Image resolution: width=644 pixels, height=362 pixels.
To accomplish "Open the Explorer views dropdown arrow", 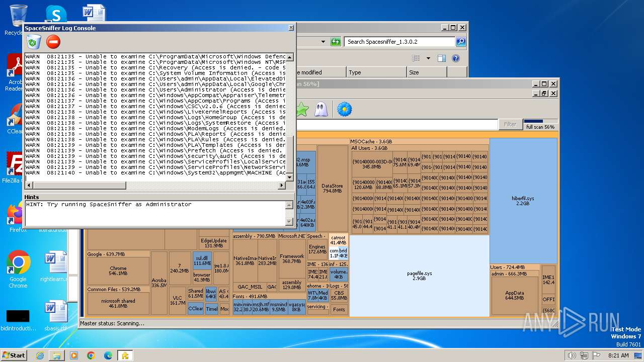I will point(428,58).
